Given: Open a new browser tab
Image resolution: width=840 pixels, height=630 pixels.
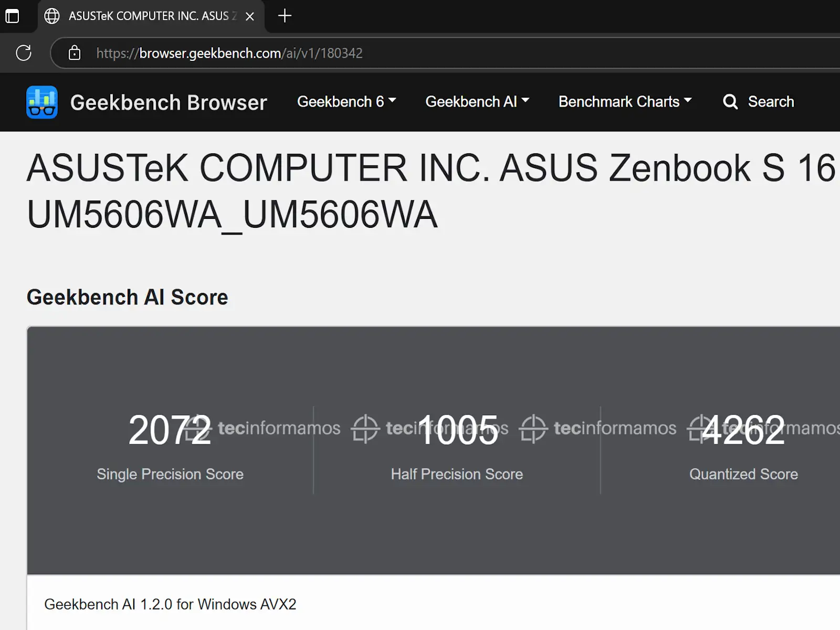Looking at the screenshot, I should coord(285,16).
